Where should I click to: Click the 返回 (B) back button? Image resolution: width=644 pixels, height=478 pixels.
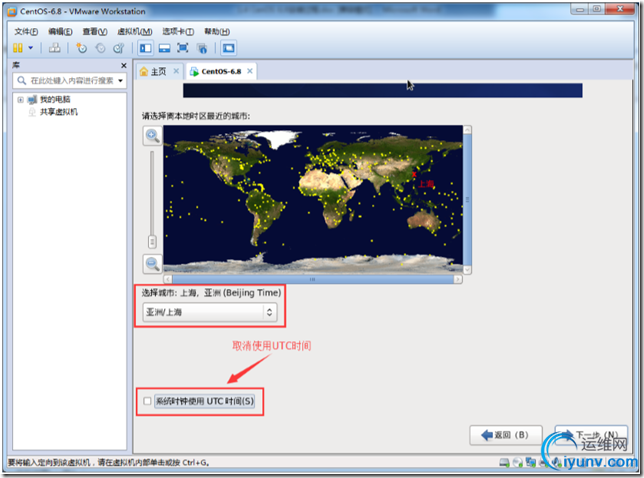click(506, 435)
